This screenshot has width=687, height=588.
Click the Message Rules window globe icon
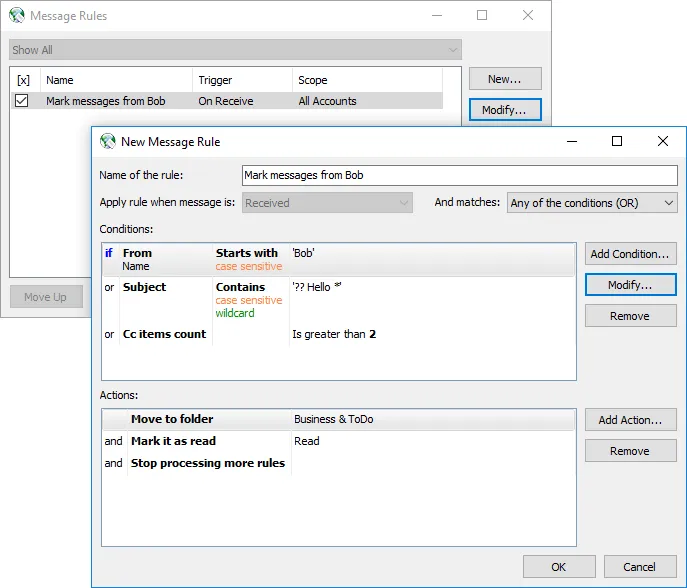17,16
